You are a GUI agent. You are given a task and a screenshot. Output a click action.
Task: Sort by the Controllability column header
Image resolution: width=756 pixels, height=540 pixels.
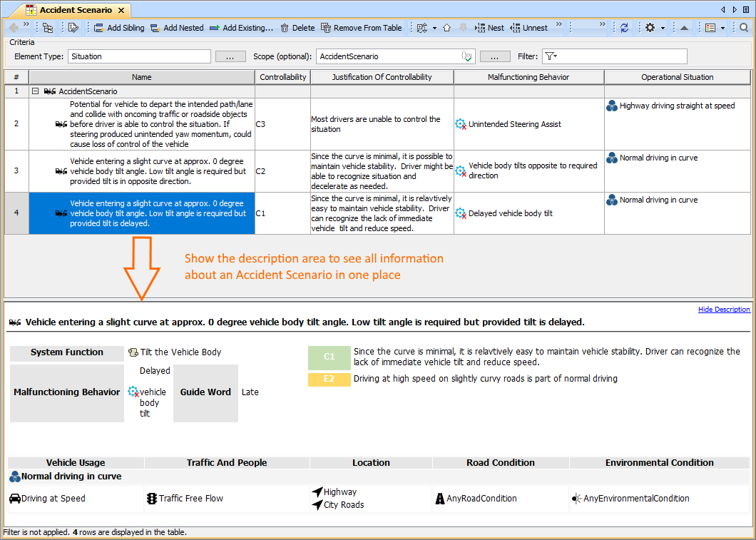[x=282, y=77]
